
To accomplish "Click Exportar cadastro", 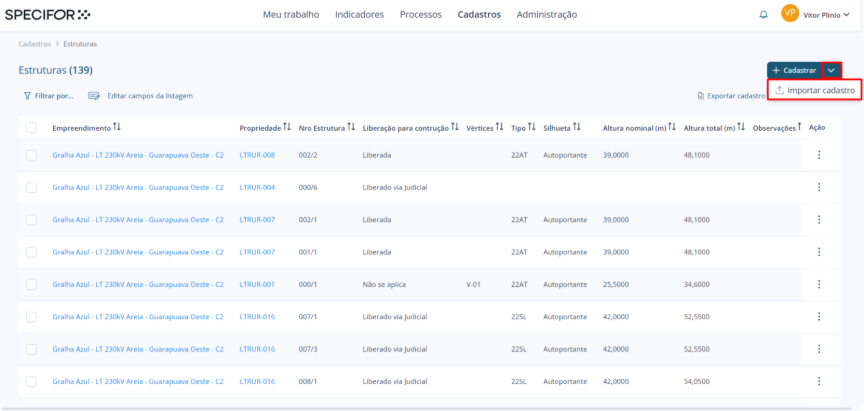I will coord(731,96).
